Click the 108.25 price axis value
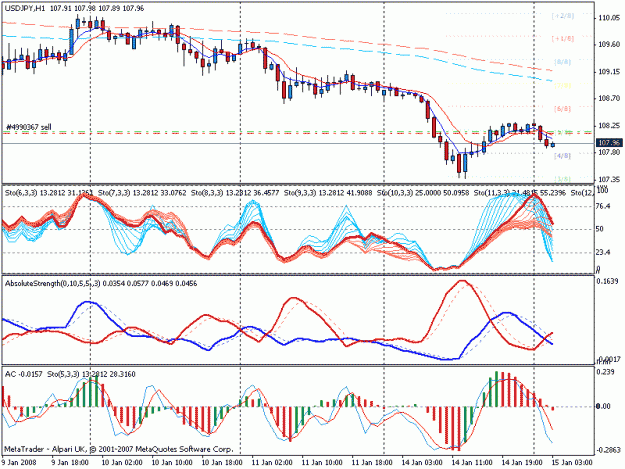This screenshot has width=625, height=469. tap(609, 126)
